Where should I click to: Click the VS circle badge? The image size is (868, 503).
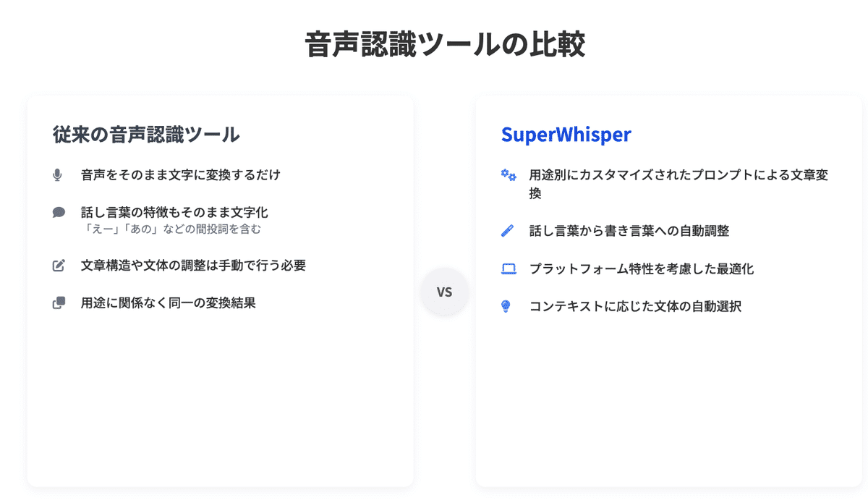pyautogui.click(x=444, y=292)
